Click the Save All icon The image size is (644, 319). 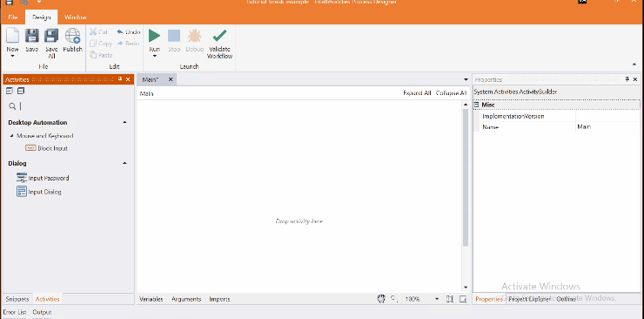pyautogui.click(x=51, y=36)
